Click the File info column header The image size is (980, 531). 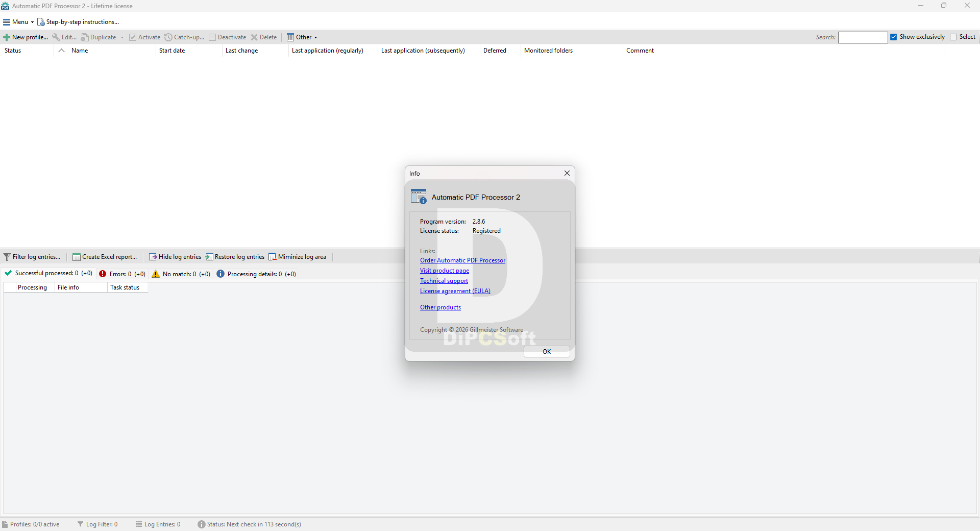(x=81, y=287)
